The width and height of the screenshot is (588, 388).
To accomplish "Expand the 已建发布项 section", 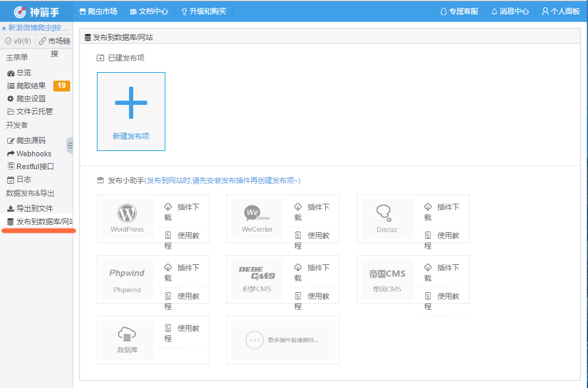I will [x=100, y=58].
